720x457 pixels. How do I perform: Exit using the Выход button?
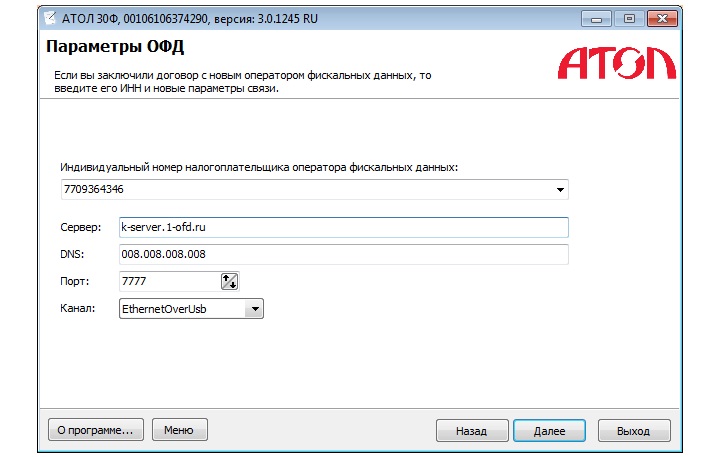click(x=634, y=431)
